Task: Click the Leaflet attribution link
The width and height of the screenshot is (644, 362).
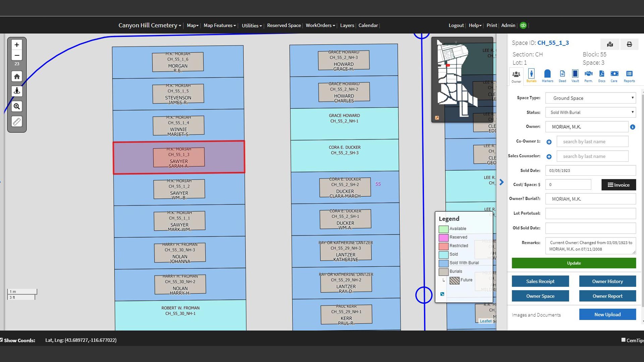Action: coord(485,321)
